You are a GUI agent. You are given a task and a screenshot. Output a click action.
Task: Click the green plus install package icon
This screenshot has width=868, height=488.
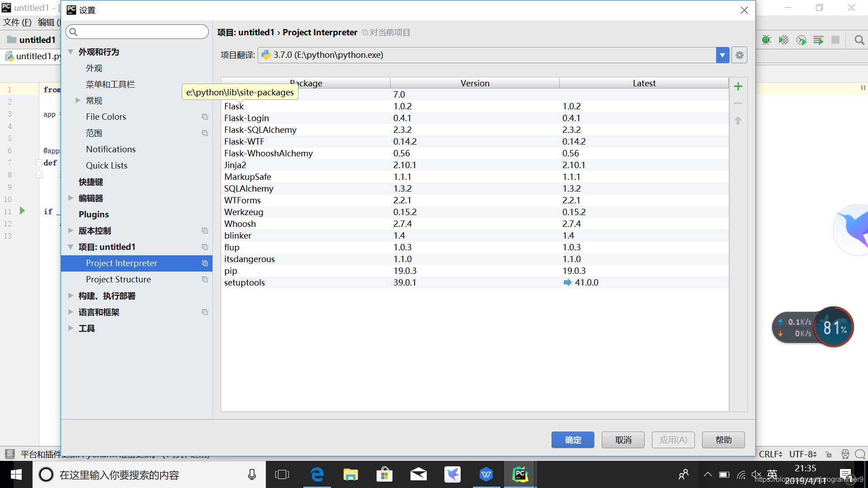(738, 86)
